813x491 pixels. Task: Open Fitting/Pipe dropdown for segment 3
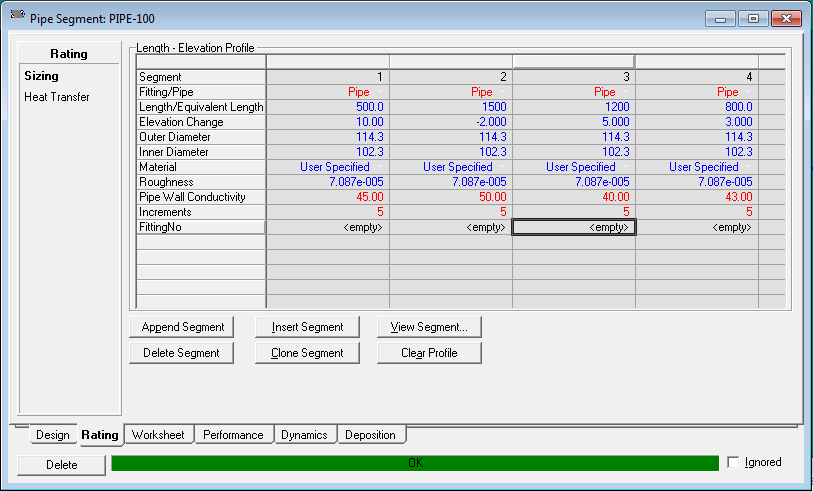(x=626, y=92)
